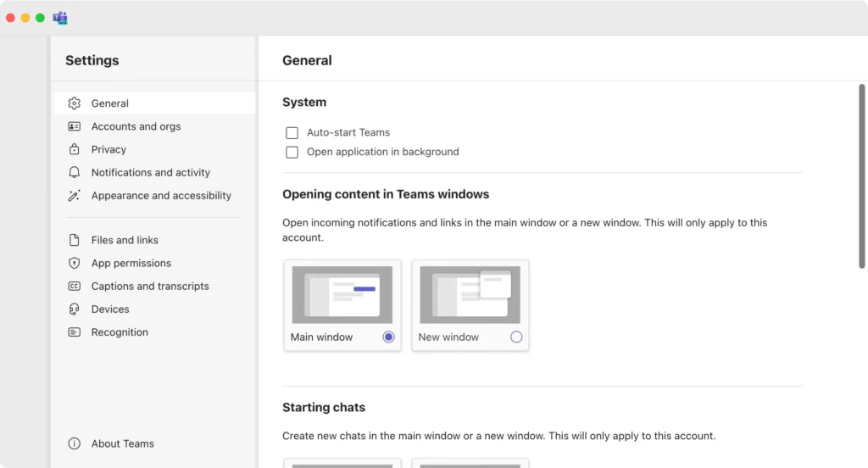Viewport: 868px width, 468px height.
Task: Open About Teams
Action: pyautogui.click(x=154, y=443)
